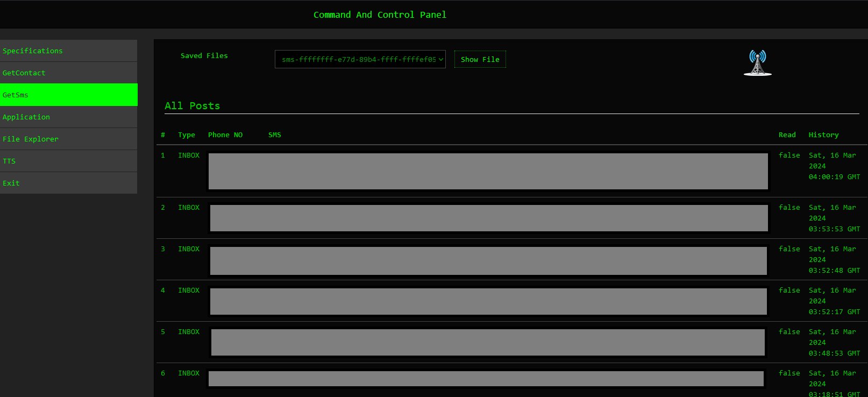Image resolution: width=868 pixels, height=397 pixels.
Task: Click the 04:00:19 GMT timestamp
Action: tap(834, 177)
